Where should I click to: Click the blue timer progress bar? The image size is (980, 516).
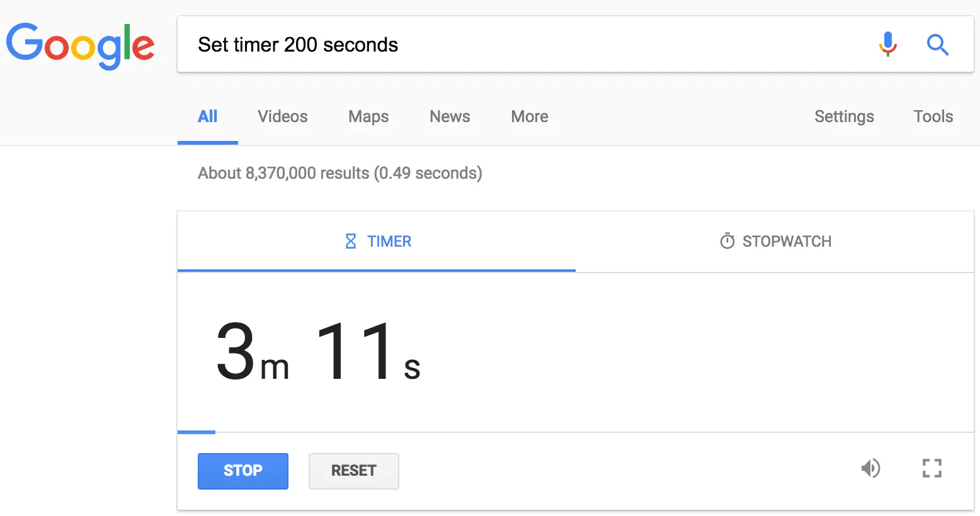pos(197,432)
